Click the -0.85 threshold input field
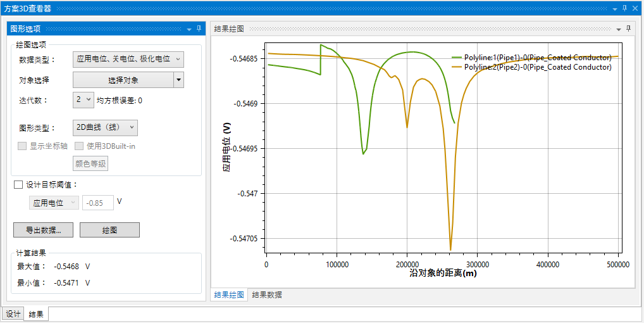 (x=98, y=203)
